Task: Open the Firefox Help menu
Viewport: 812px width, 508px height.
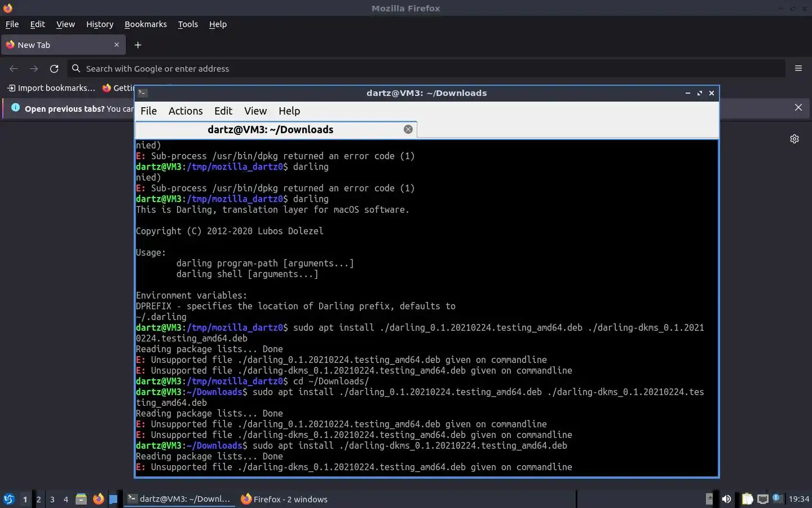Action: (218, 24)
